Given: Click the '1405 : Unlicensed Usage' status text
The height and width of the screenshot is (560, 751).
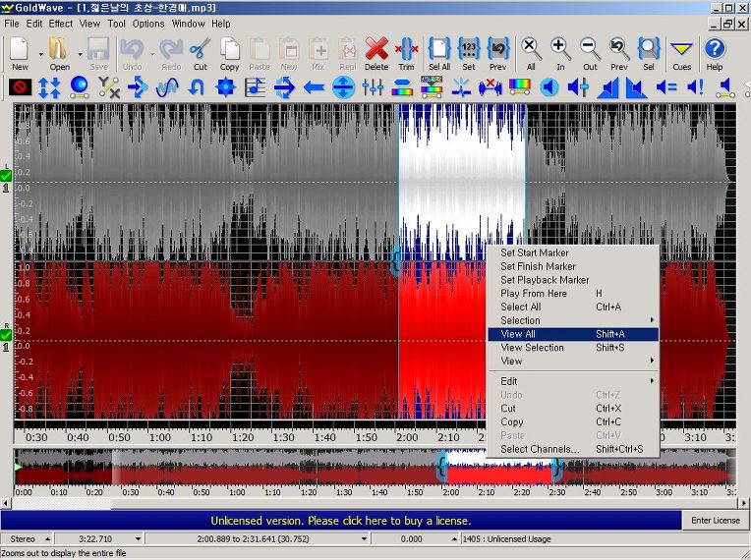Looking at the screenshot, I should pyautogui.click(x=506, y=539).
